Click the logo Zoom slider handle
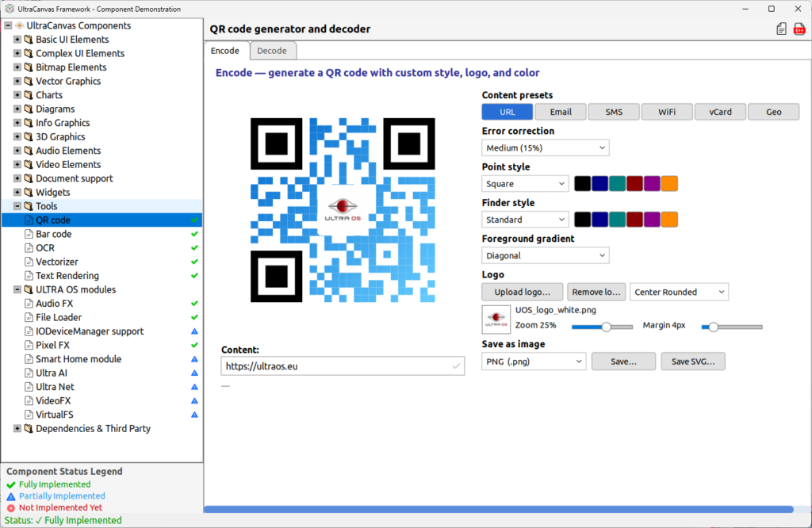The image size is (812, 528). (x=606, y=327)
